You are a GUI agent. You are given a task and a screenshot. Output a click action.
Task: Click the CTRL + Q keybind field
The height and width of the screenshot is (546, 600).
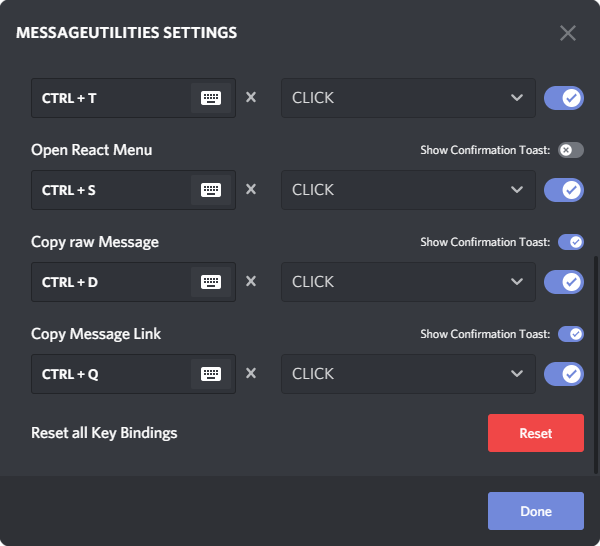(x=133, y=374)
